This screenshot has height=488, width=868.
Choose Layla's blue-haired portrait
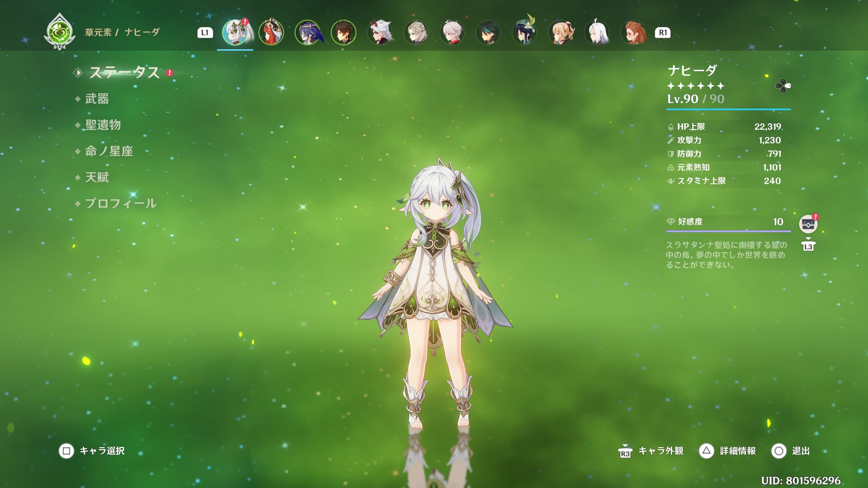click(x=308, y=32)
